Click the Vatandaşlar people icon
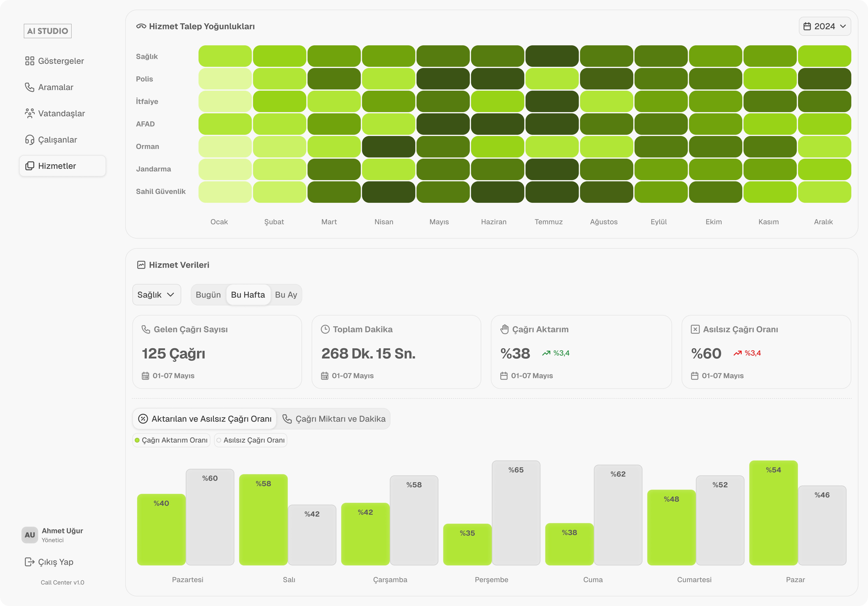Screen dimensions: 868x606 [x=29, y=114]
